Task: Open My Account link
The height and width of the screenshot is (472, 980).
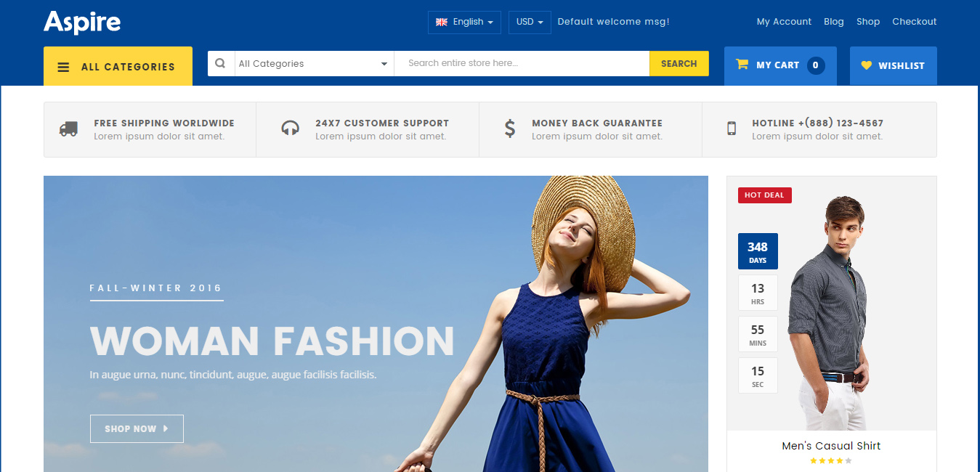Action: [x=784, y=22]
